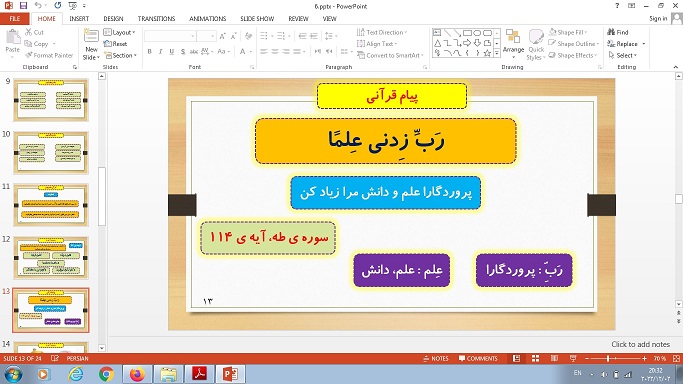Select oval shape in shapes gallery
Screen dimensions: 683x384
pos(477,33)
